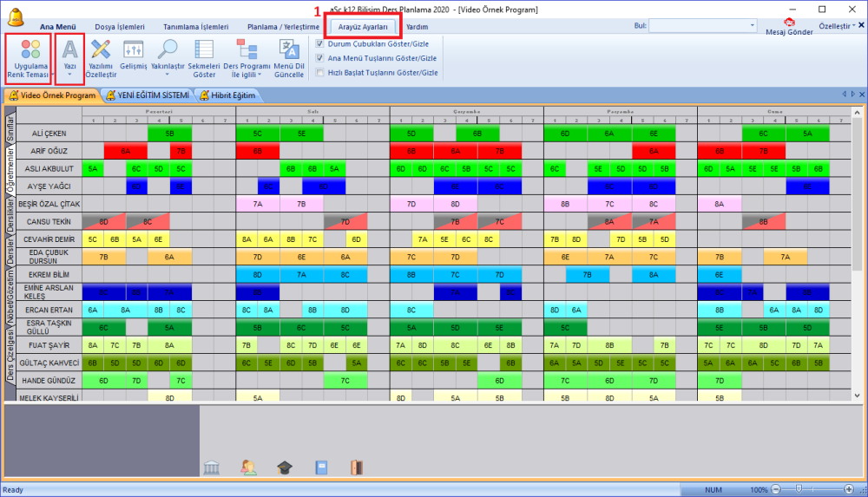Click the door icon in bottom panel
Screen dimensions: 868x497
point(357,468)
